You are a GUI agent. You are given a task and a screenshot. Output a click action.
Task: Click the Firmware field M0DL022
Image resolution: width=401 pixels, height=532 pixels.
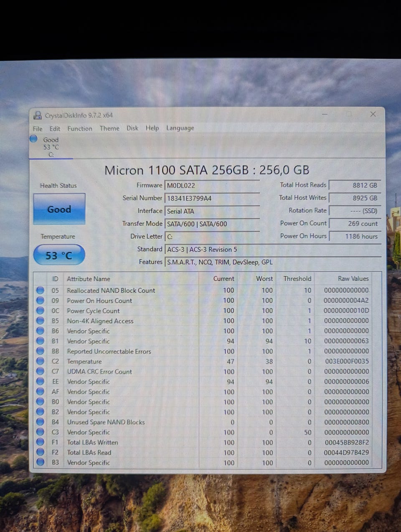click(212, 186)
